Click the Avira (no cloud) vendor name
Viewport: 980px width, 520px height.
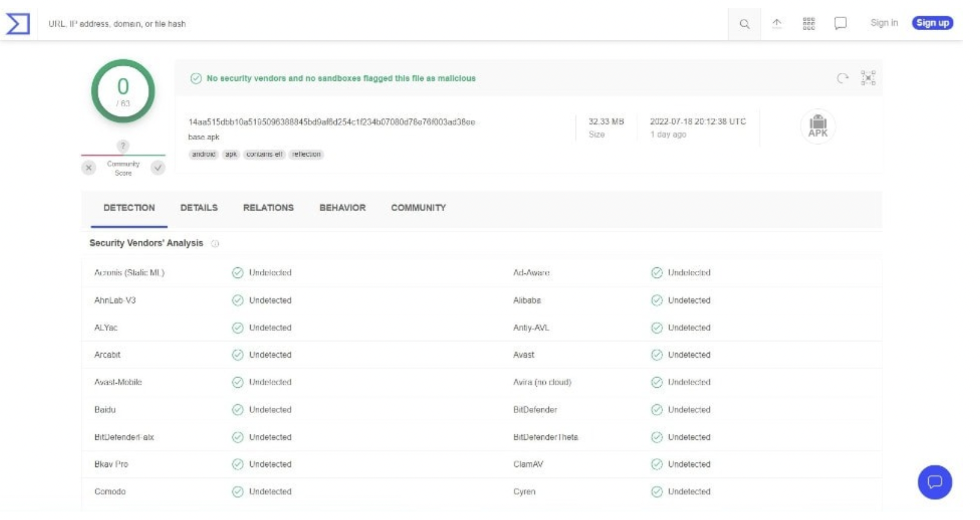click(x=542, y=382)
